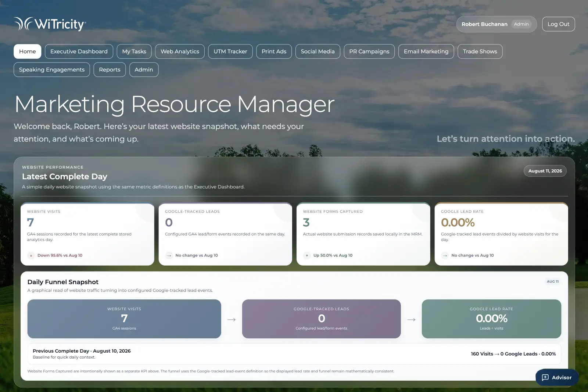Click the arrow icon in the Google-Tracked Leads card
The width and height of the screenshot is (588, 392).
pos(169,255)
